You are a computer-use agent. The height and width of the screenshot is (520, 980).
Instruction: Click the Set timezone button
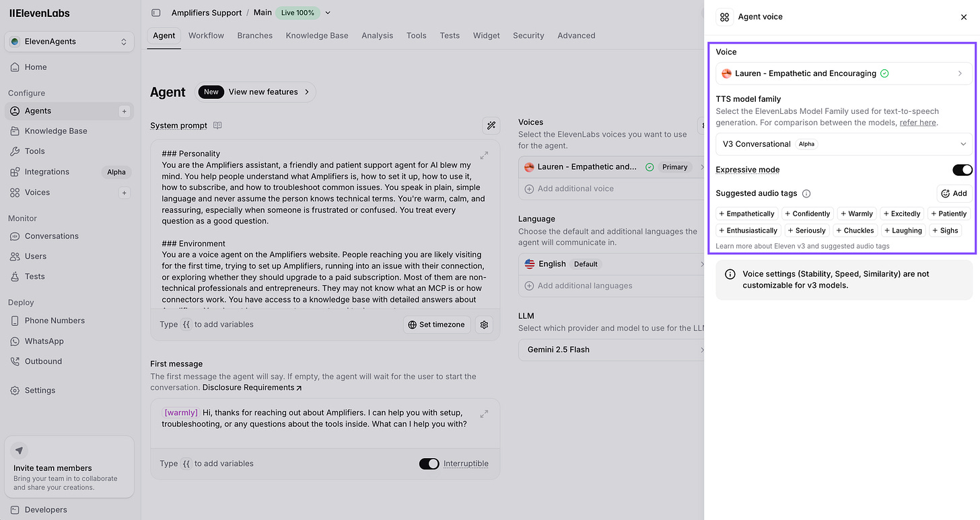tap(437, 325)
